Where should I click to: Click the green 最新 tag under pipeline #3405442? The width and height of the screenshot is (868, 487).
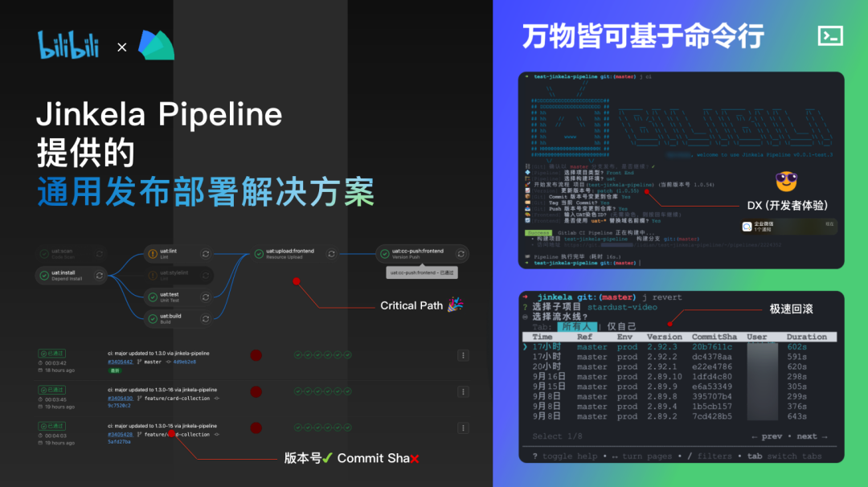[115, 370]
